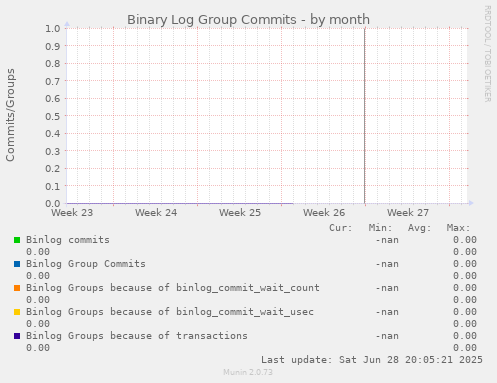Click the blue Binlog Group Commits swatch
Image resolution: width=497 pixels, height=383 pixels.
point(17,264)
